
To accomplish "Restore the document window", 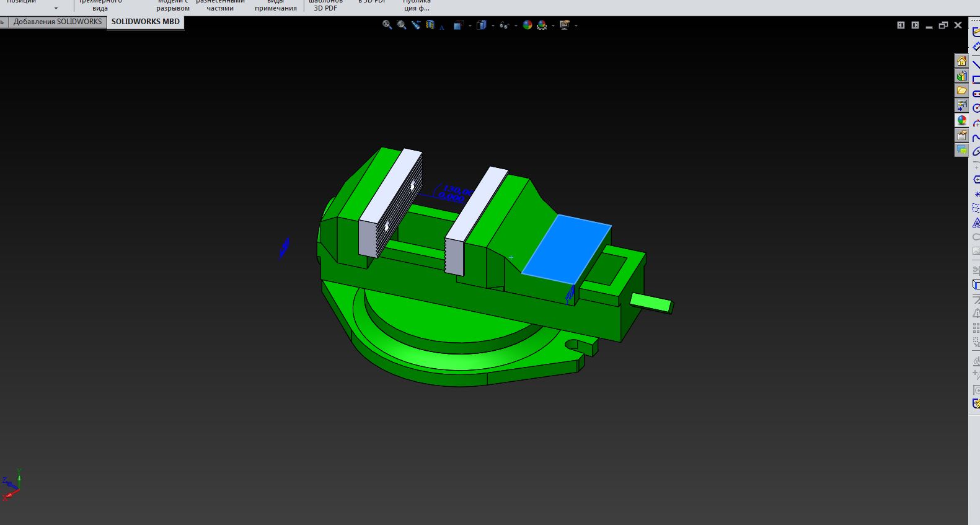I will pyautogui.click(x=943, y=25).
